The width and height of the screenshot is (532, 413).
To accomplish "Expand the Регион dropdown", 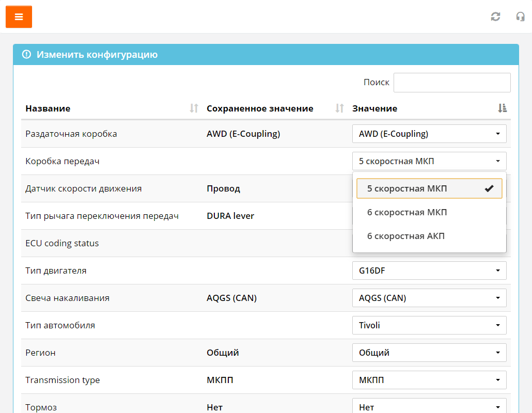I will (x=429, y=353).
